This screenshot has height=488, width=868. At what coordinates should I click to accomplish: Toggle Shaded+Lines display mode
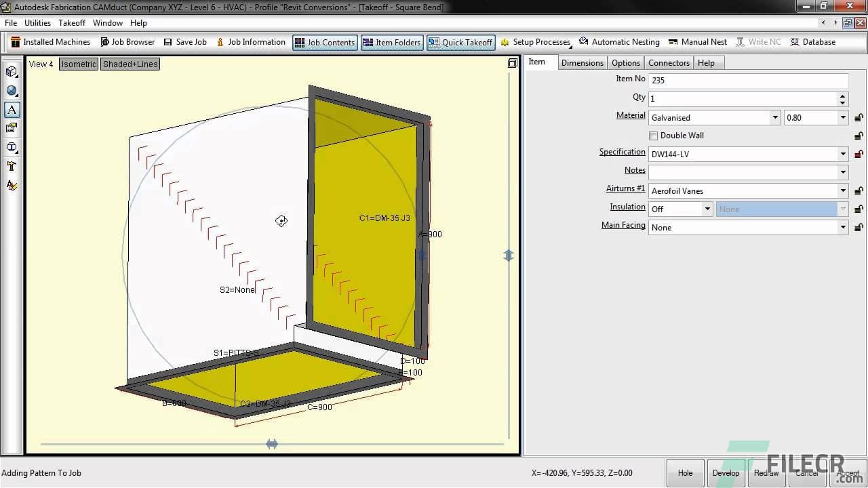coord(130,64)
